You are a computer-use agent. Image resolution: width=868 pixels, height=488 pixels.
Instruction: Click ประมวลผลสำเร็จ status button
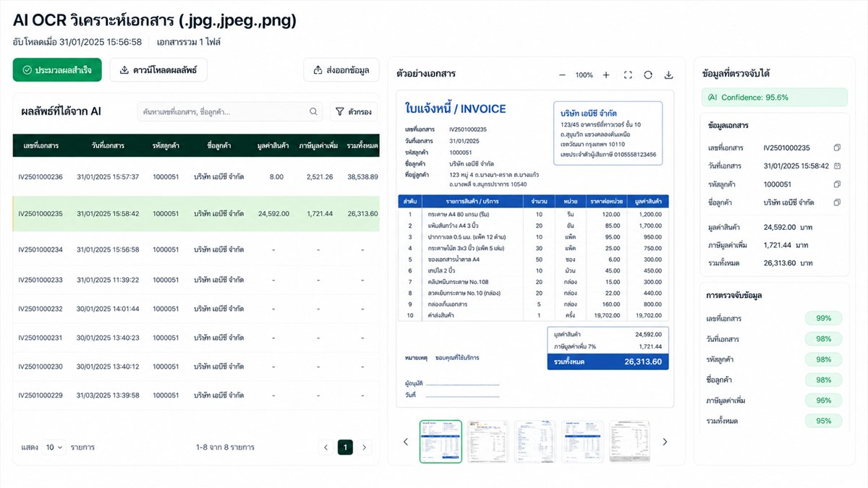(57, 70)
